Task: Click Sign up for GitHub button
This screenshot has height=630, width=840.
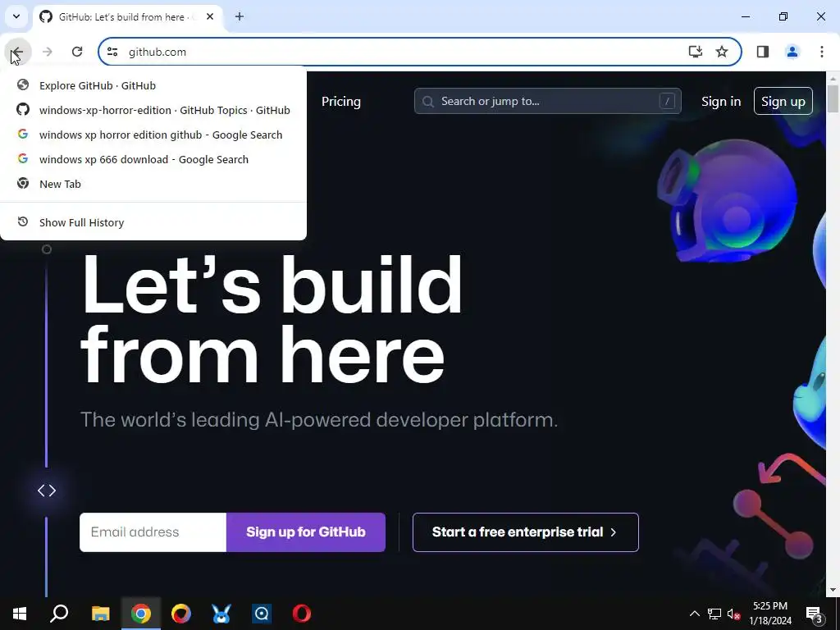Action: 306,532
